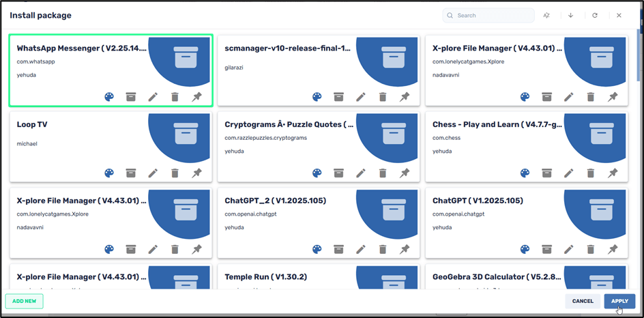This screenshot has width=644, height=318.
Task: Delete the Cryptograms package using its trash icon
Action: [x=383, y=173]
